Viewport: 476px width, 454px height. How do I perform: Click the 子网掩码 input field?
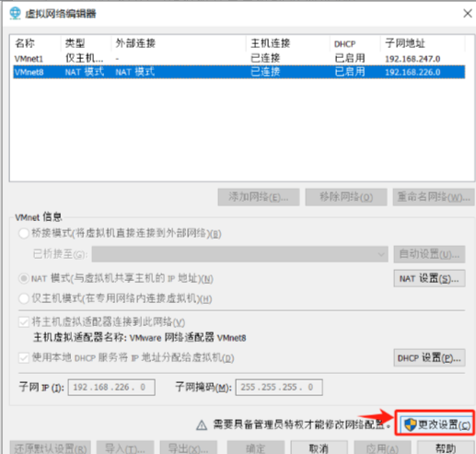tap(279, 388)
